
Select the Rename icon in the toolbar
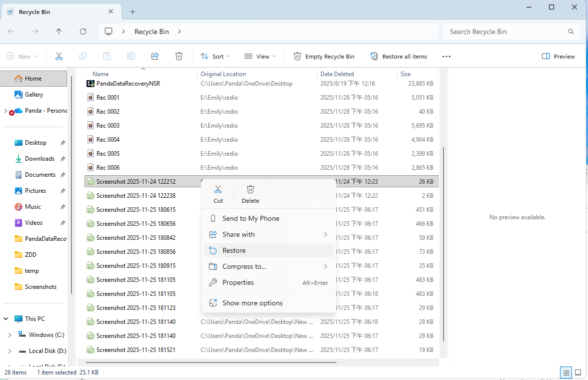pyautogui.click(x=131, y=56)
